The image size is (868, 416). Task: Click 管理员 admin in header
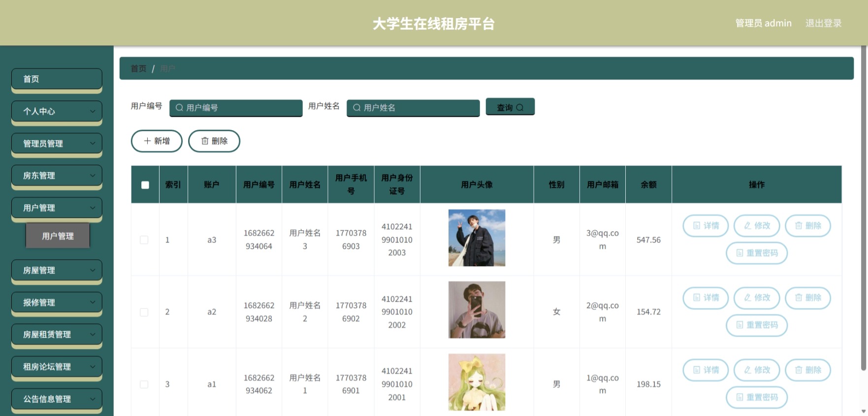tap(763, 23)
